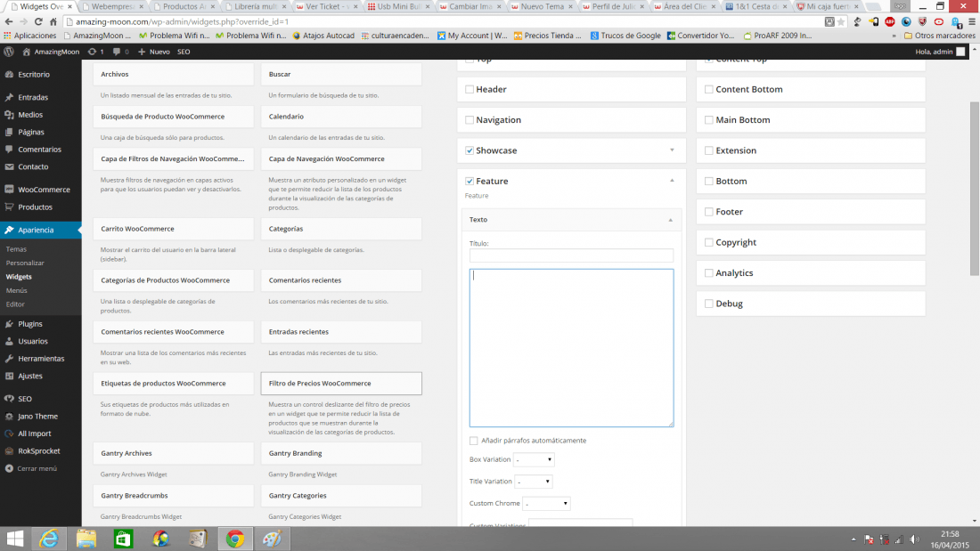Collapse the Feature widget area arrow

pyautogui.click(x=672, y=181)
